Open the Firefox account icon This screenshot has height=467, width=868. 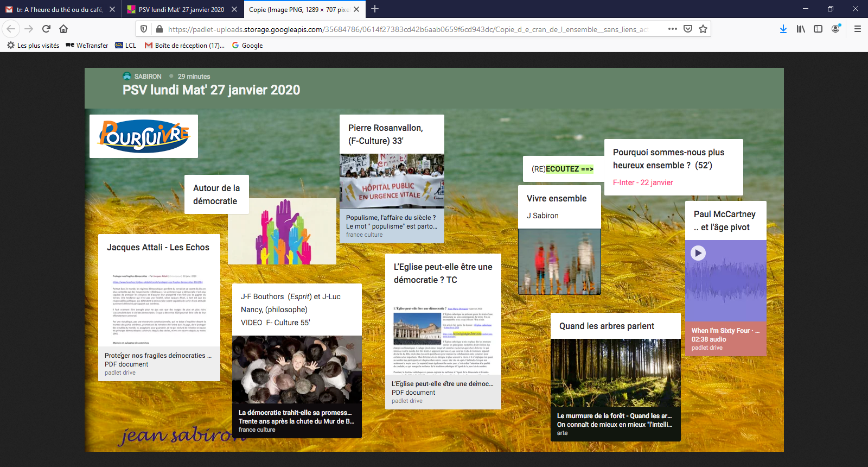[x=835, y=29]
